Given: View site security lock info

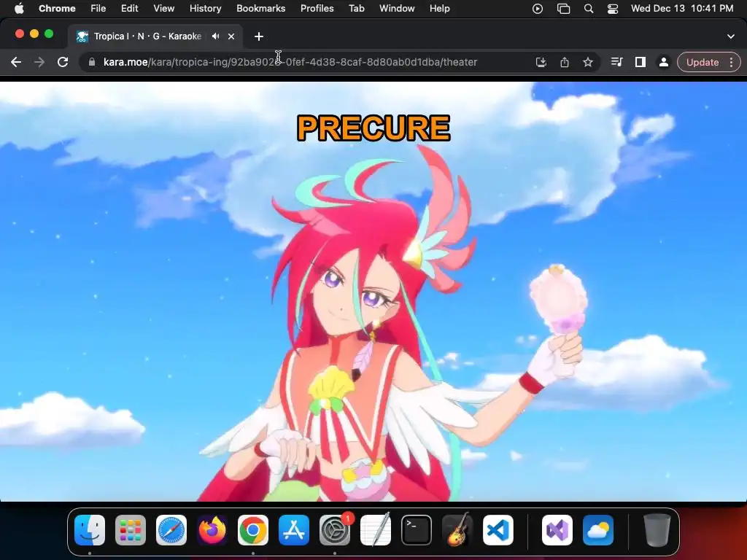Looking at the screenshot, I should click(x=92, y=62).
